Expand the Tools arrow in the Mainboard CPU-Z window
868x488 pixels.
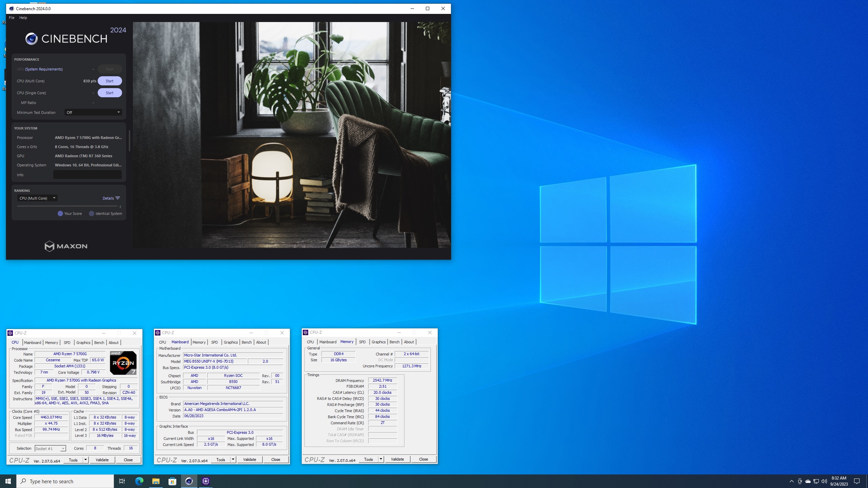click(x=233, y=460)
